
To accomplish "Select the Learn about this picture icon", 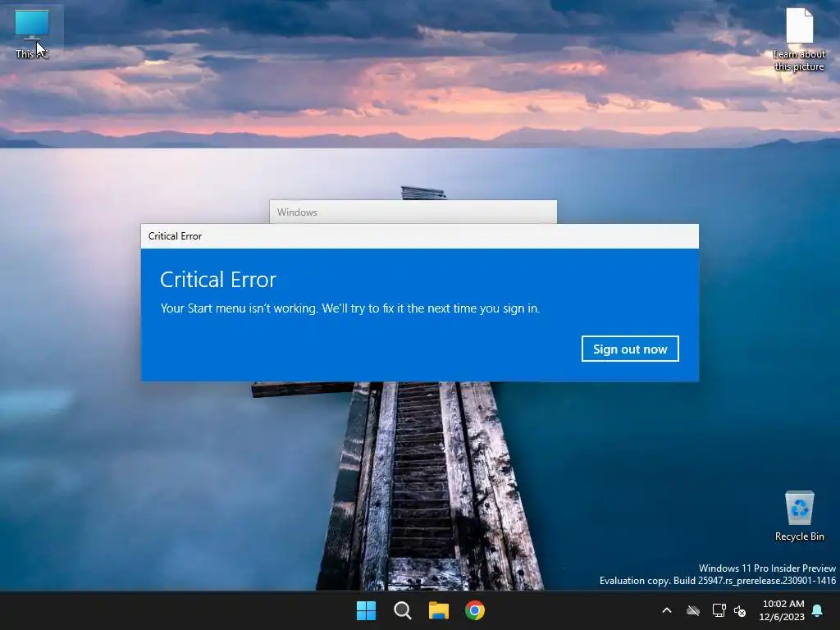I will 799,40.
